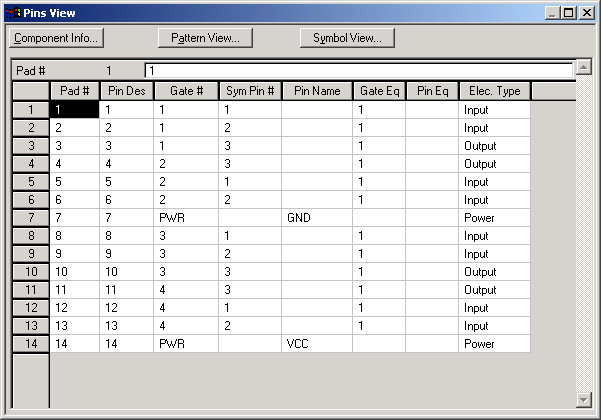The width and height of the screenshot is (601, 420).
Task: Select the Pad # column header
Action: 74,91
